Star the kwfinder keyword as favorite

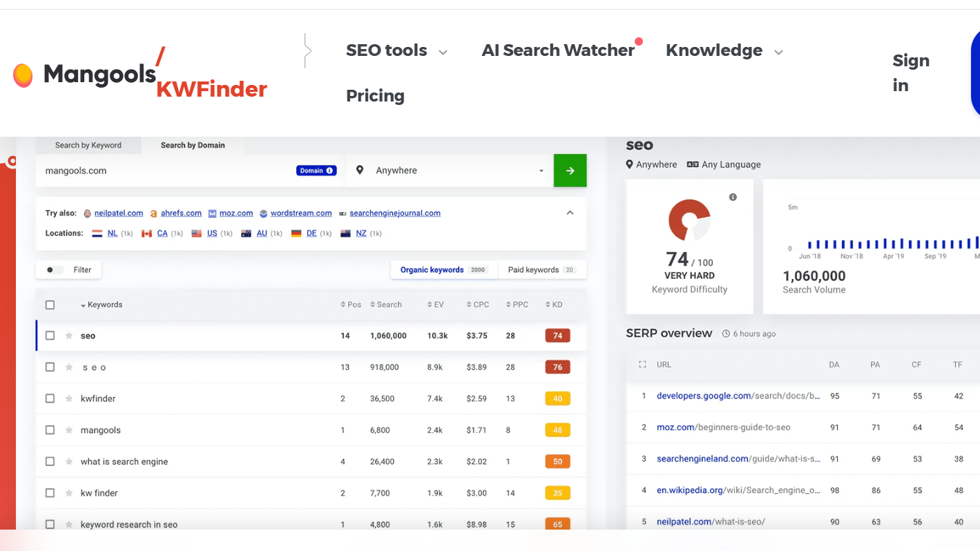[68, 398]
